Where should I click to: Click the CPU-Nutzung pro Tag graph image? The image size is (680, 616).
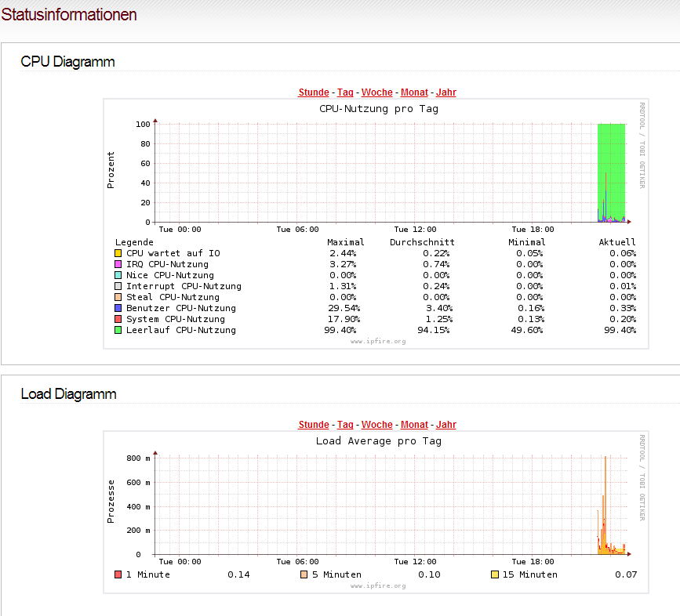click(x=376, y=223)
